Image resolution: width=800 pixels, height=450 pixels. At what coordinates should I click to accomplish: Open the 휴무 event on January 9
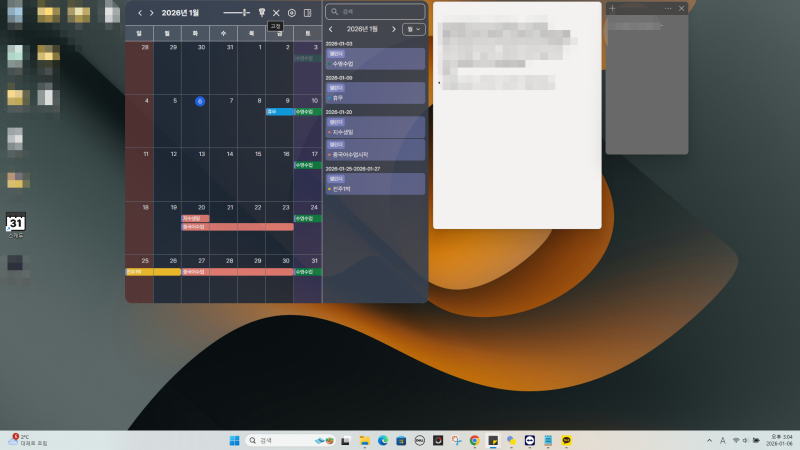point(280,112)
